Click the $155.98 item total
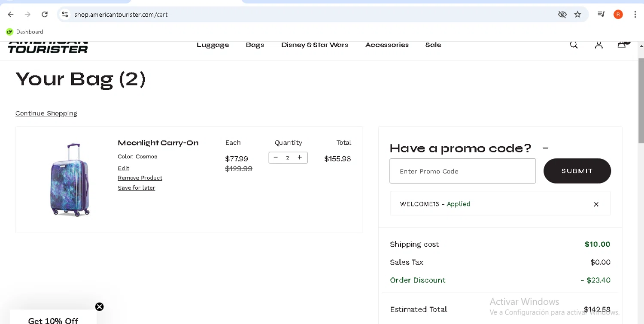The width and height of the screenshot is (644, 324). click(x=337, y=159)
